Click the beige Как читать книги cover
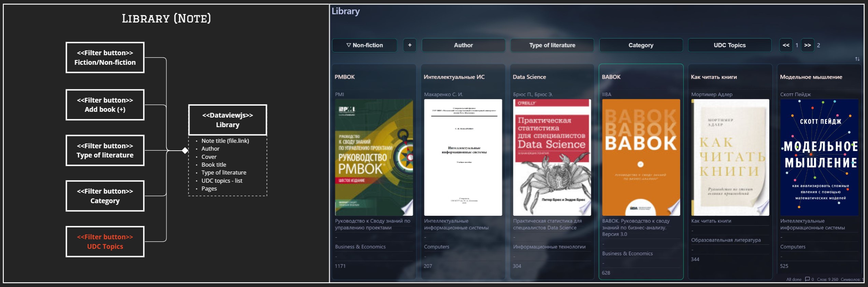Screen dimensions: 868x287 pyautogui.click(x=730, y=157)
